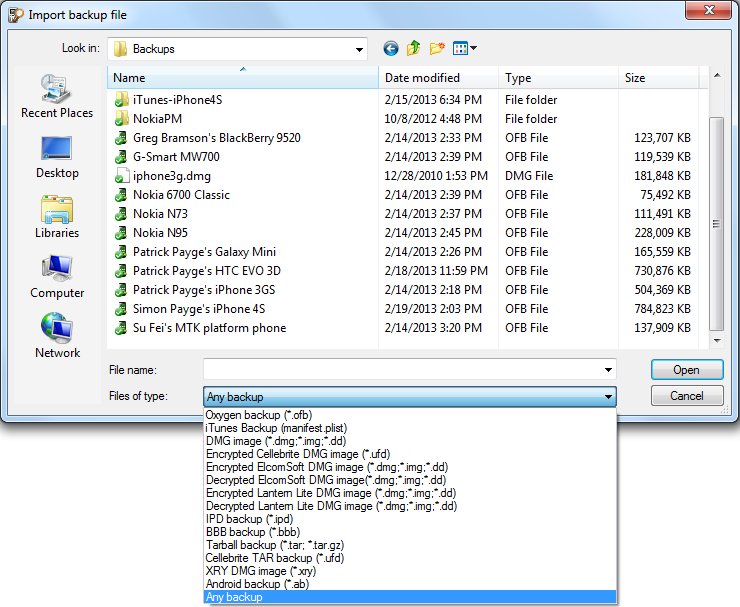Select Greg Bramson's BlackBerry 9520 file icon
This screenshot has width=740, height=607.
(x=121, y=138)
